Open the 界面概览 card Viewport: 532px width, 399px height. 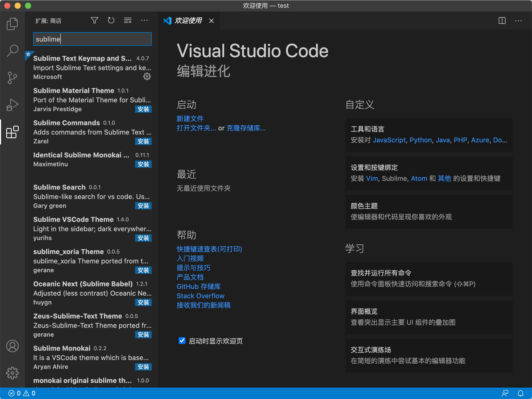[429, 317]
